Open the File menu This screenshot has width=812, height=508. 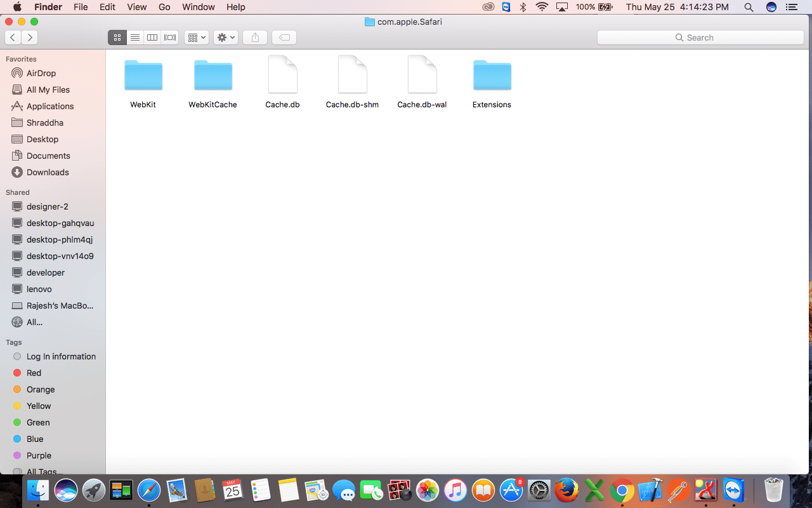[81, 7]
